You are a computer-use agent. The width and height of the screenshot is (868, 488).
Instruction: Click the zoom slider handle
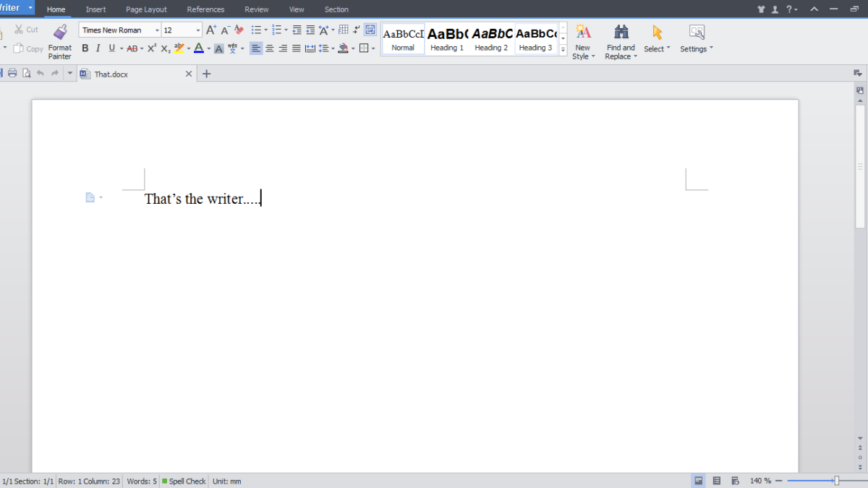836,481
